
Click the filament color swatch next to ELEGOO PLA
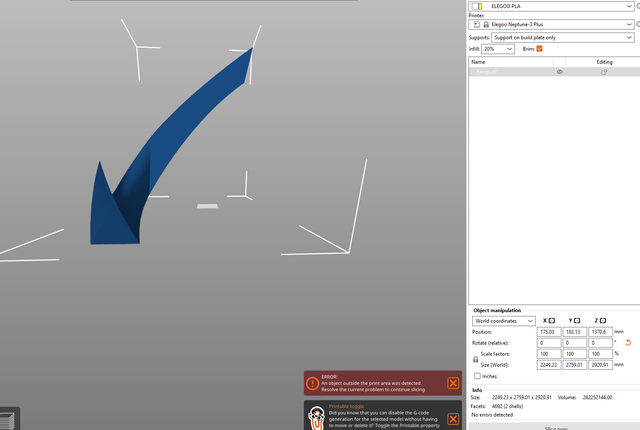[477, 6]
